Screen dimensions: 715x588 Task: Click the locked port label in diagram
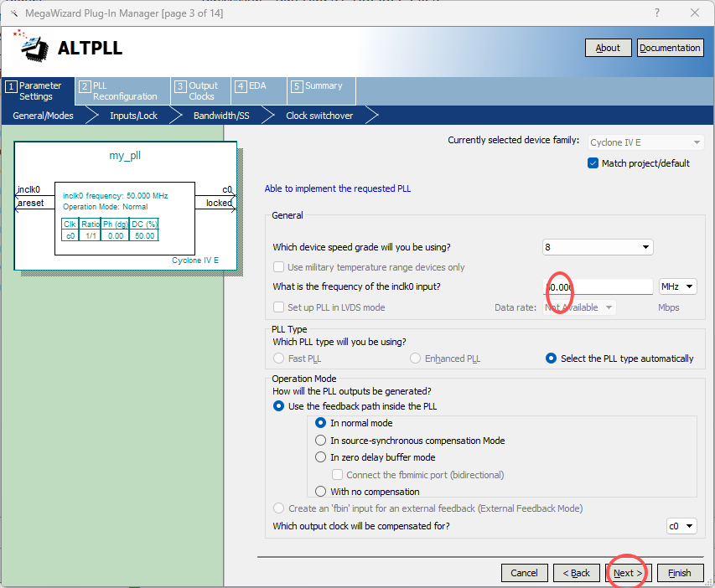219,203
